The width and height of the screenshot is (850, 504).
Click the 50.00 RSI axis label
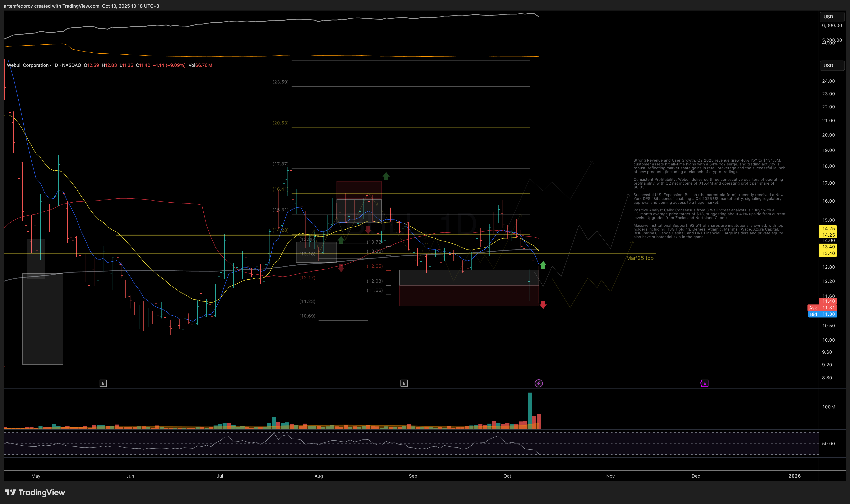[x=828, y=443]
